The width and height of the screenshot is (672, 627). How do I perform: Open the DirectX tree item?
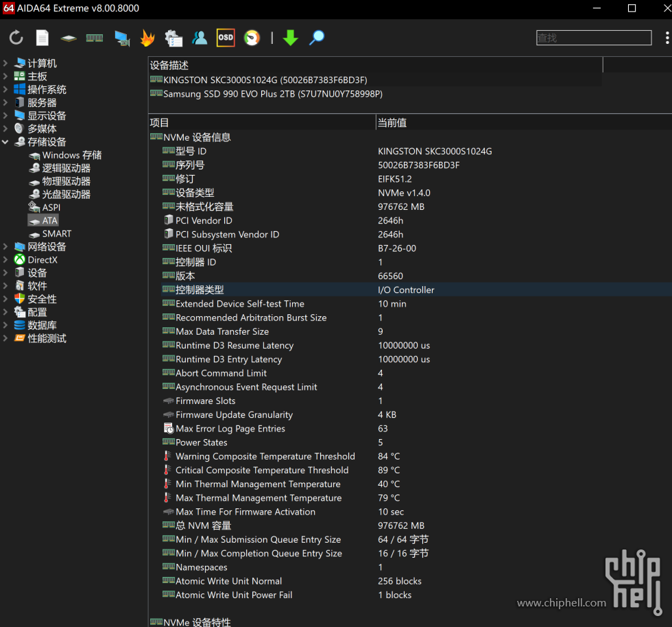(x=43, y=260)
